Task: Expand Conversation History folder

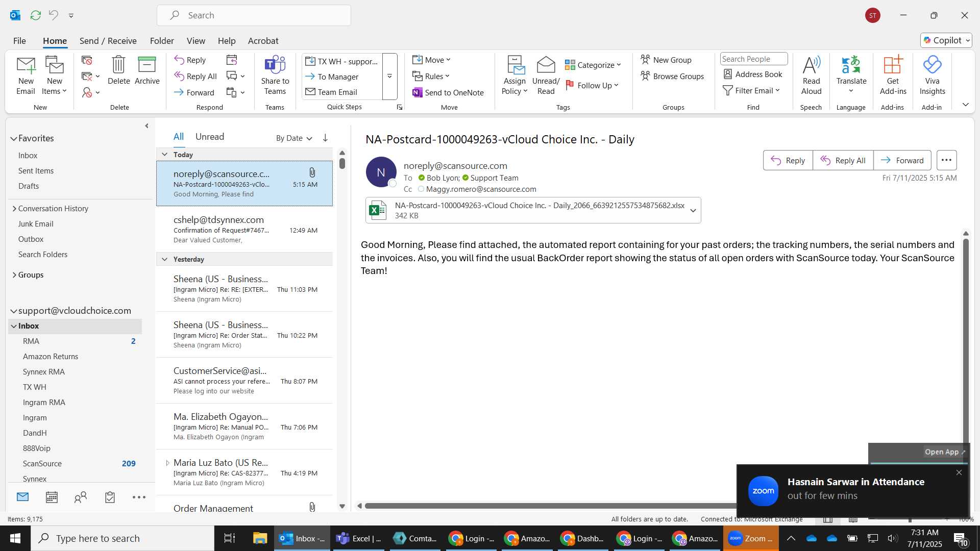Action: click(x=14, y=209)
